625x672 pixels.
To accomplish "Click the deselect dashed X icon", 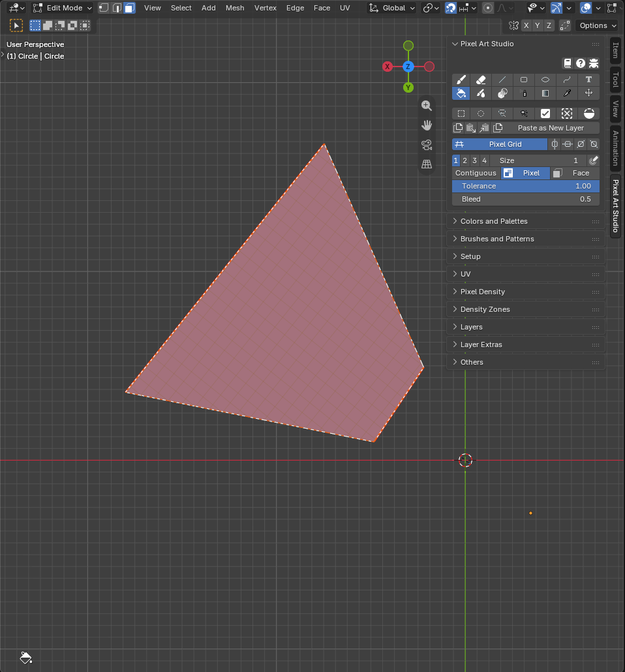I will coord(567,114).
